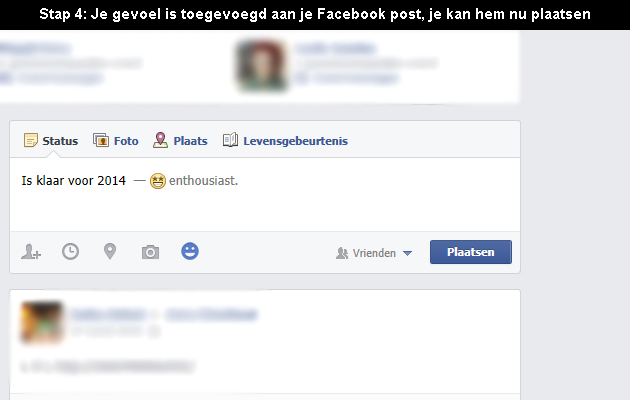Screen dimensions: 630x400
Task: Add a location with pin icon
Action: pyautogui.click(x=110, y=252)
